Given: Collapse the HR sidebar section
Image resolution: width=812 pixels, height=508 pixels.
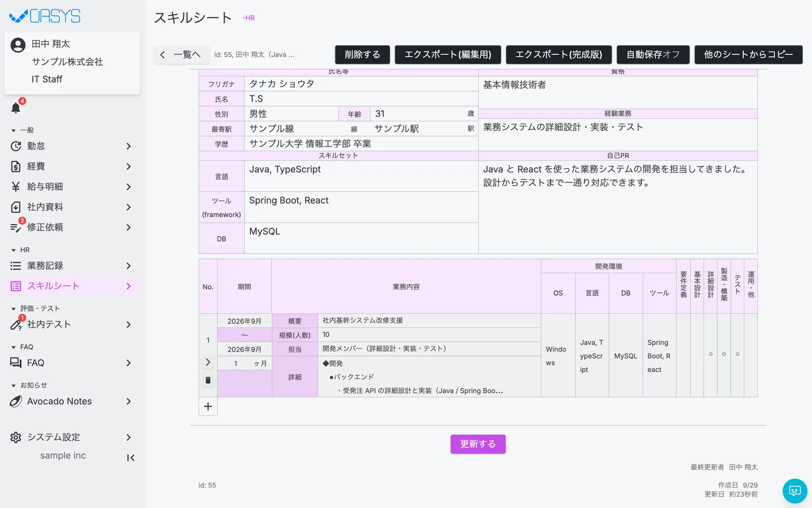Looking at the screenshot, I should (14, 250).
